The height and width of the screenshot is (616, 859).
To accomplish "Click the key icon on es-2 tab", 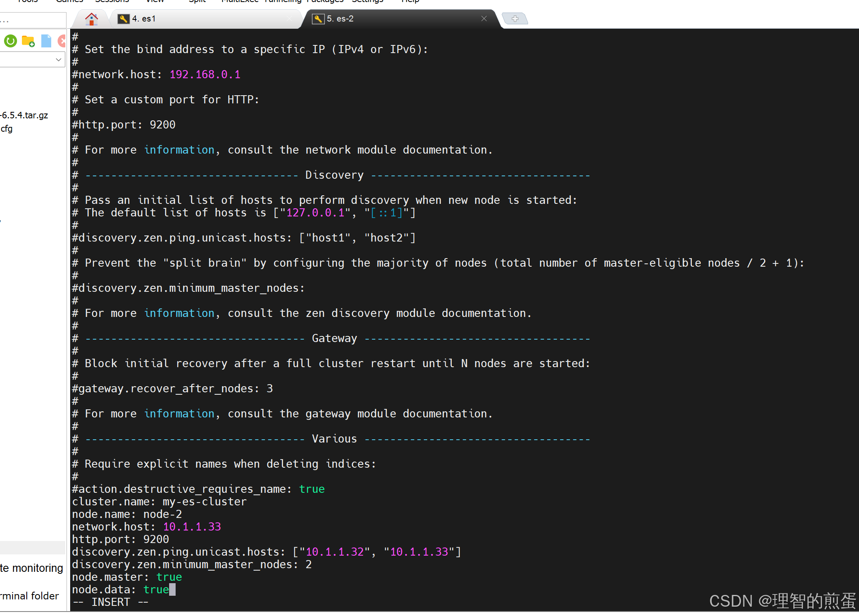I will pyautogui.click(x=318, y=19).
